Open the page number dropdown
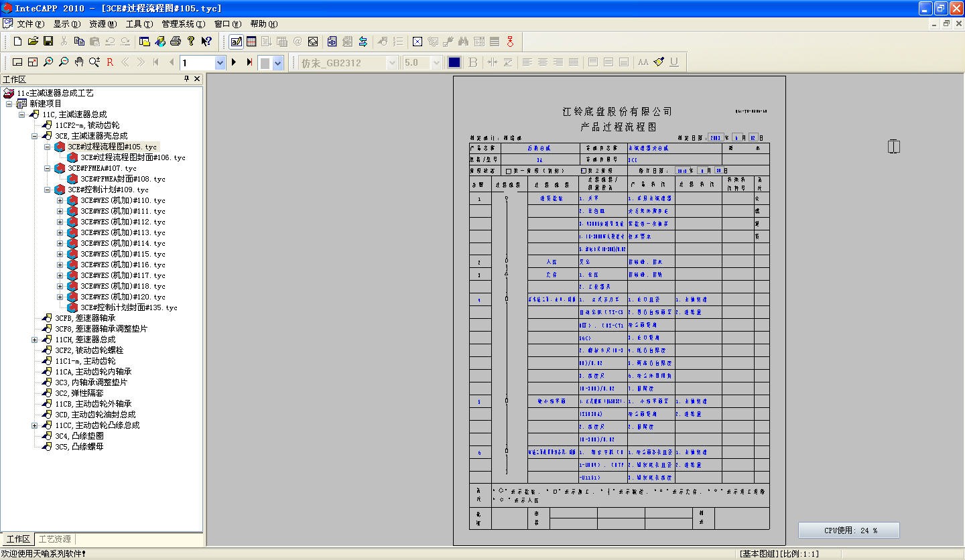This screenshot has width=965, height=560. [x=220, y=62]
